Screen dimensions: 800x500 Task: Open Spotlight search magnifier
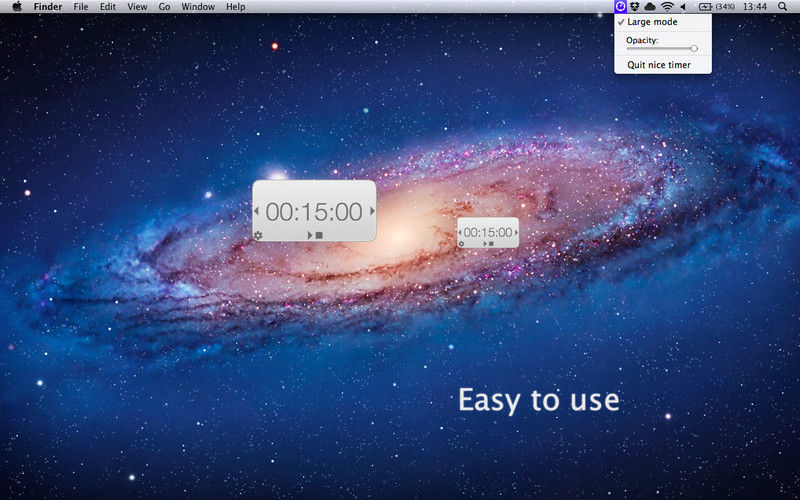[783, 7]
